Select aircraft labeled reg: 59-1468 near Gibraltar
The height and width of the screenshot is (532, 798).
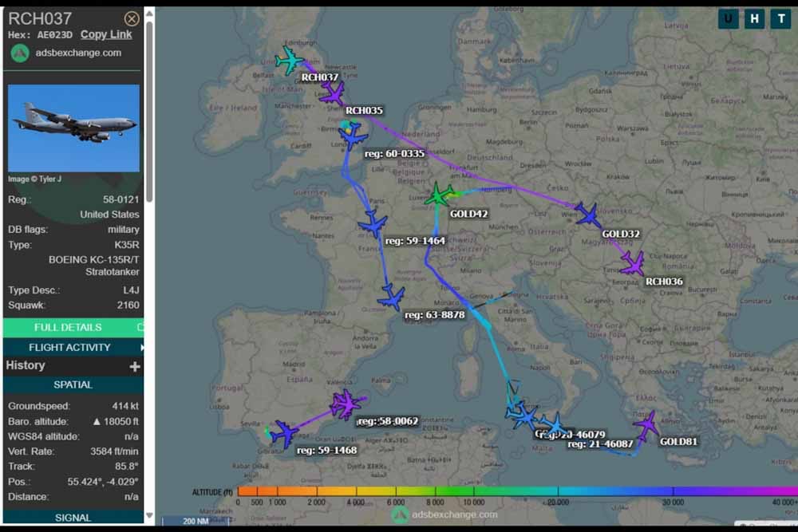(283, 433)
